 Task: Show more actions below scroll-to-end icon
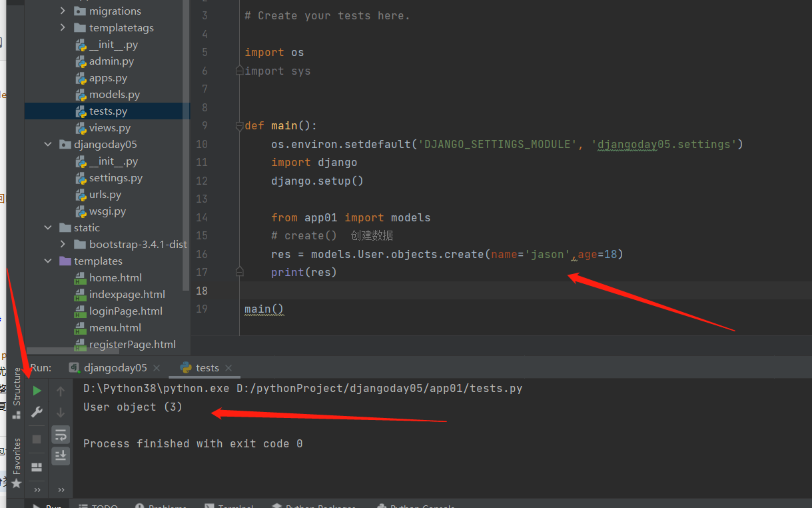point(61,490)
